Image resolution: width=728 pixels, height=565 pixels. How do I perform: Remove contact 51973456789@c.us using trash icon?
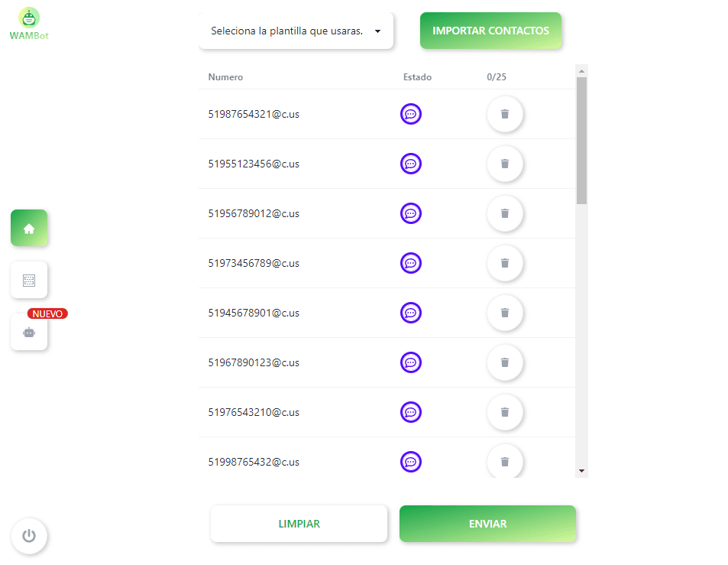point(505,263)
